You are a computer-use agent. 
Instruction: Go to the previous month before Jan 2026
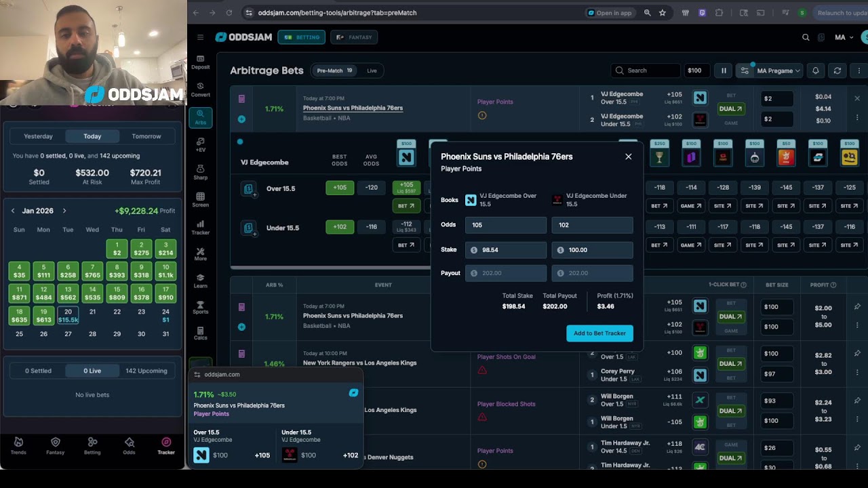13,211
